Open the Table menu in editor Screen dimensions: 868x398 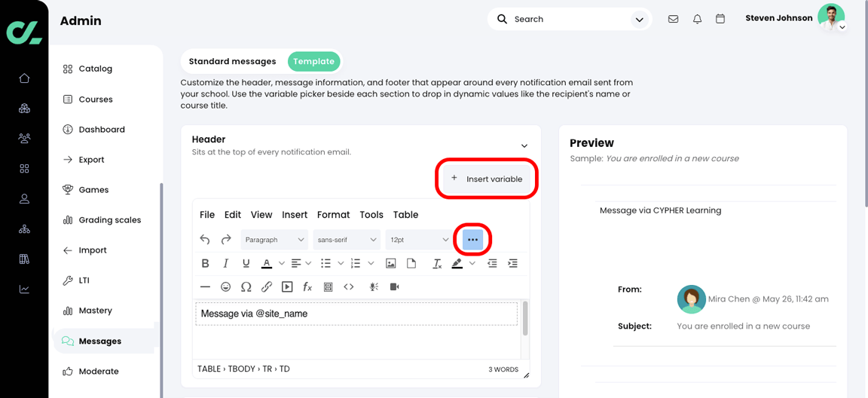[406, 215]
